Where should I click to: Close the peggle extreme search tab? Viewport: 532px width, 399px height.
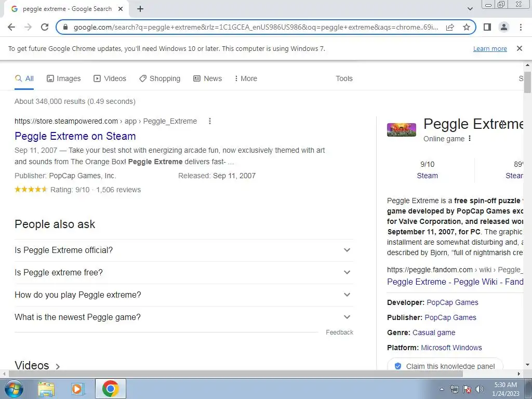(x=121, y=9)
